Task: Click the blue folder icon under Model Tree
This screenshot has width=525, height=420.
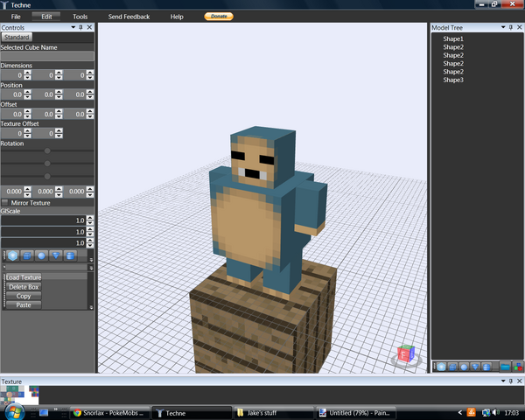Action: point(505,367)
